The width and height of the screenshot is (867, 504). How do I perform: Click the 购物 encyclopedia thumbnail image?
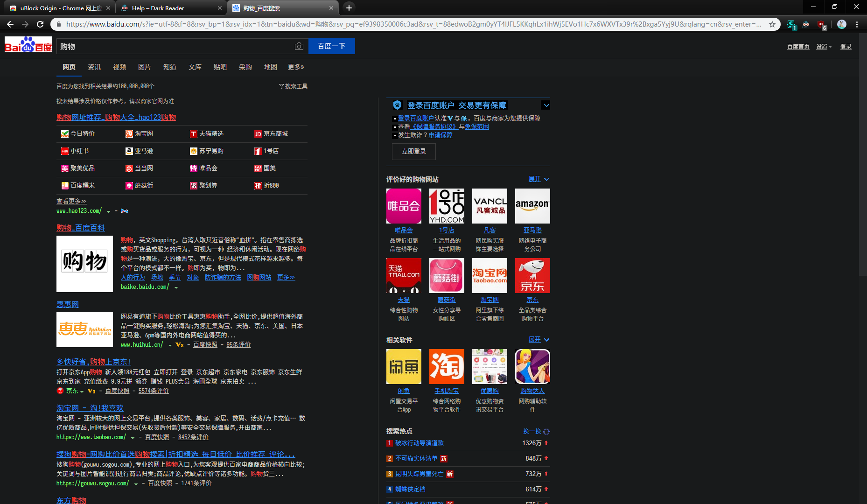[84, 264]
